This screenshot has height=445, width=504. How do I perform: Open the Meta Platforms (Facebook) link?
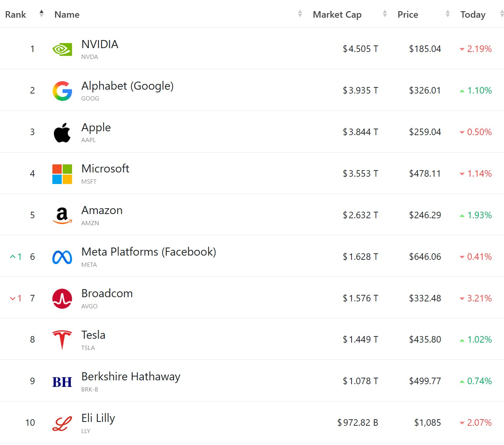(149, 252)
